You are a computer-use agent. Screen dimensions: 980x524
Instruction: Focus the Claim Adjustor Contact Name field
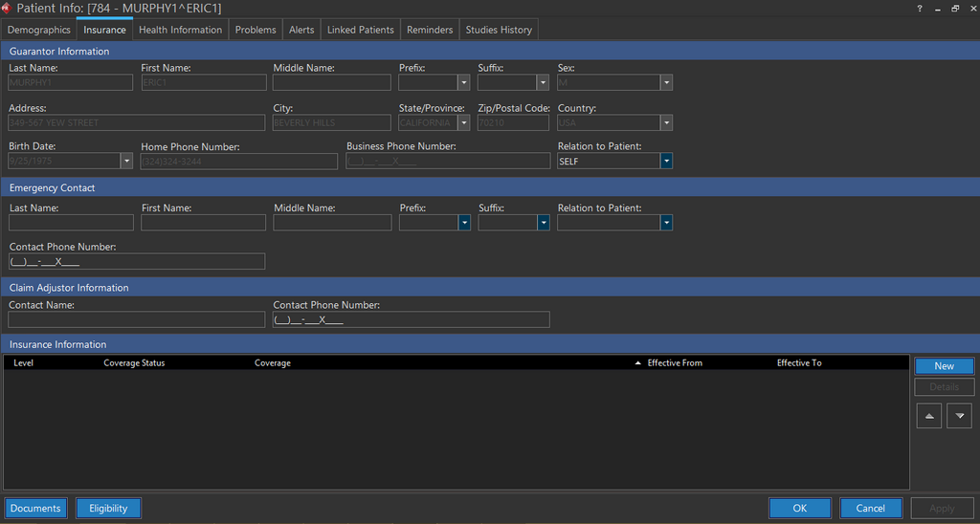click(136, 320)
